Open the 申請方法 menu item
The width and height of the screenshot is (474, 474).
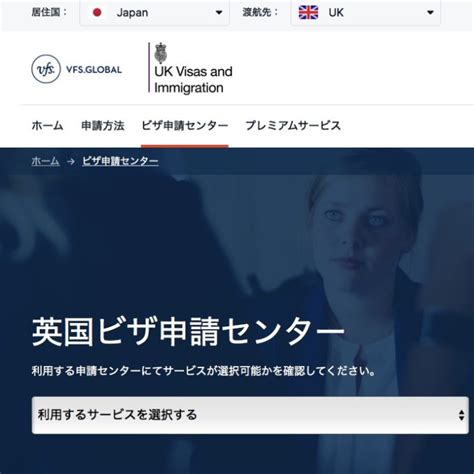(x=103, y=126)
